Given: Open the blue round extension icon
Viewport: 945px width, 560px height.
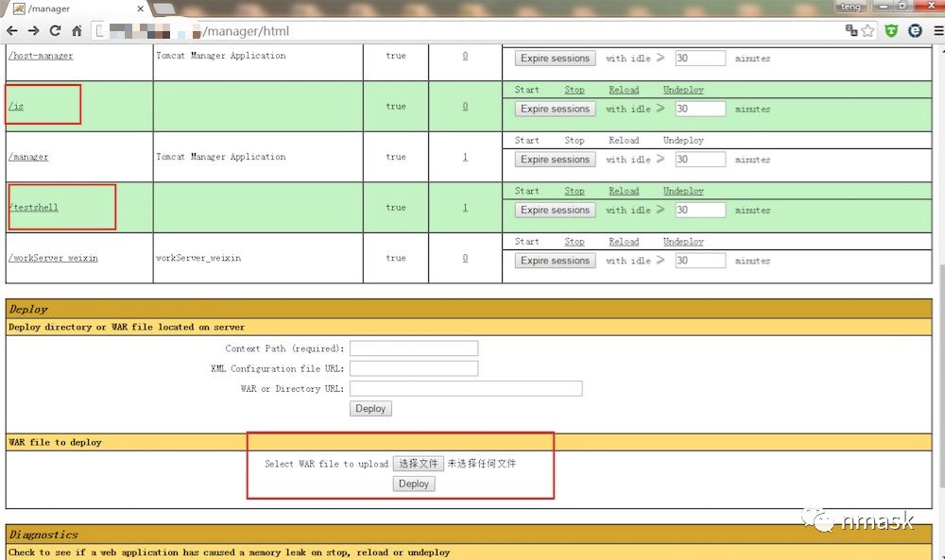Looking at the screenshot, I should click(x=915, y=31).
